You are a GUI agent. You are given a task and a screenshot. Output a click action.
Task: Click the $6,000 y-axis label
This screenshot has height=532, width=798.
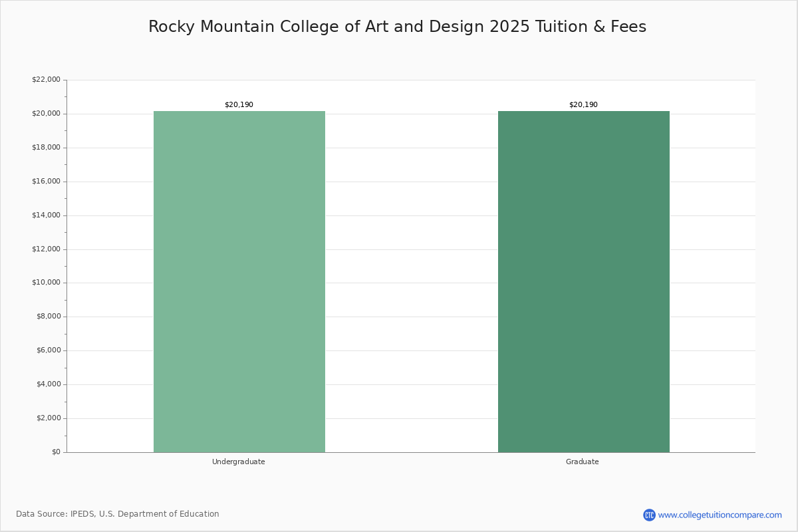(48, 350)
